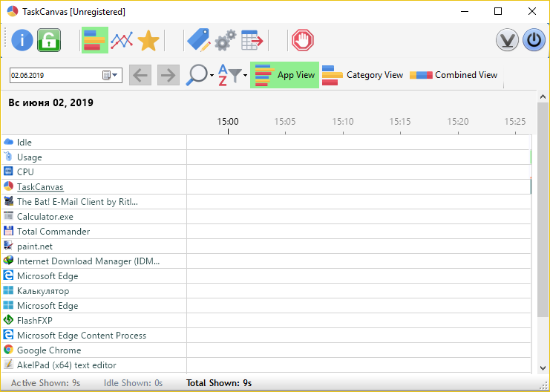The image size is (550, 392).
Task: Click scrollbar up arrow
Action: 543,97
